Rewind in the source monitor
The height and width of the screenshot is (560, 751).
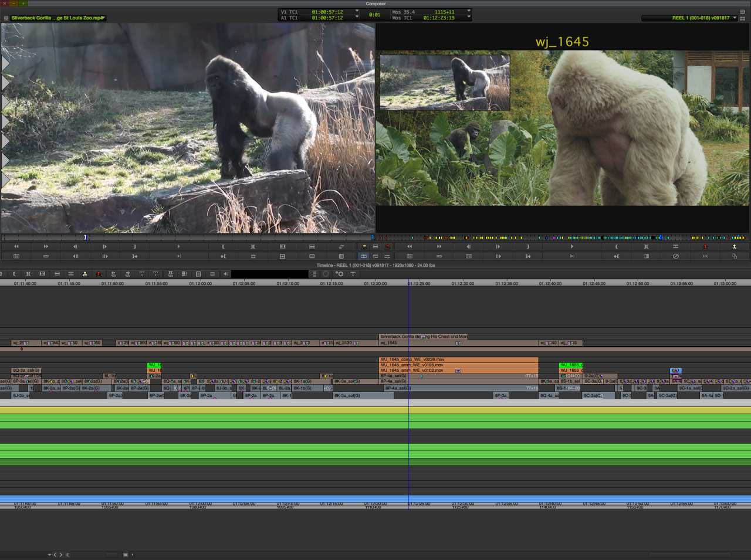click(16, 247)
